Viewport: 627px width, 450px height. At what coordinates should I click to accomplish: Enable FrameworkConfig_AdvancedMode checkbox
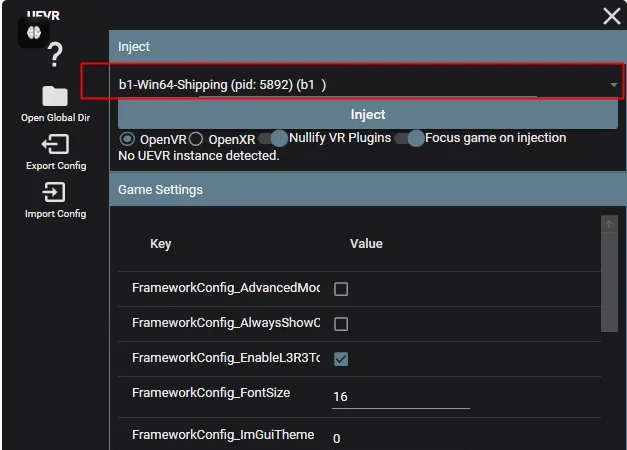point(341,289)
